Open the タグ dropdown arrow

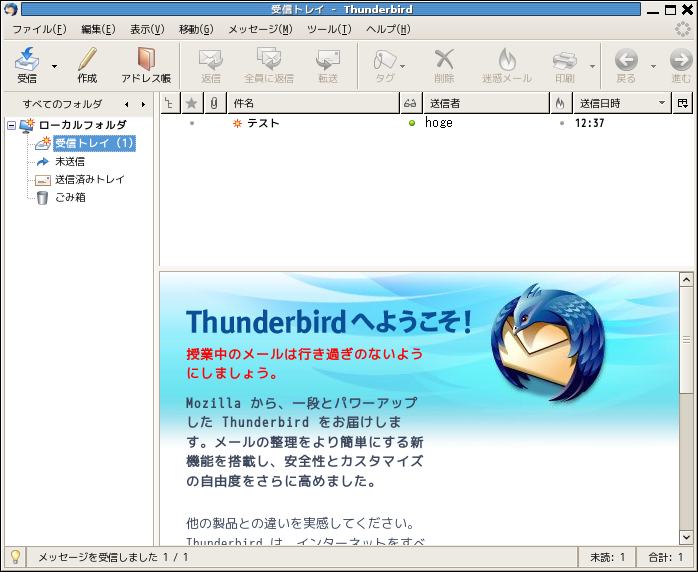[403, 66]
